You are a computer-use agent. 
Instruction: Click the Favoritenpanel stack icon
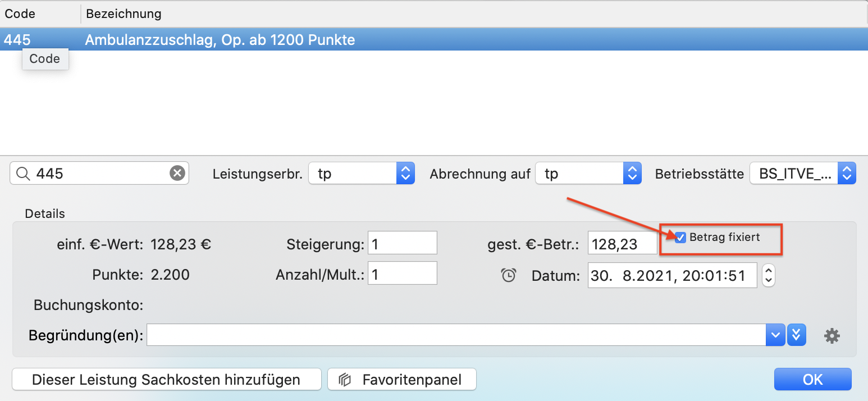coord(345,380)
